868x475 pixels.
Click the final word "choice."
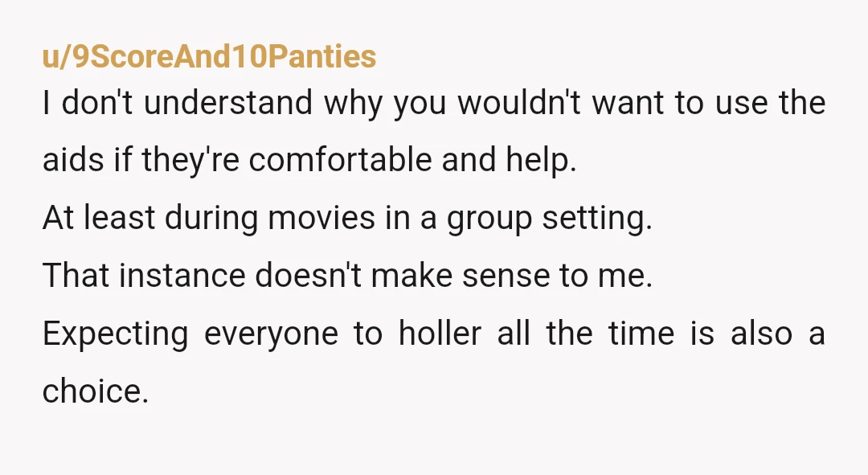[x=95, y=391]
